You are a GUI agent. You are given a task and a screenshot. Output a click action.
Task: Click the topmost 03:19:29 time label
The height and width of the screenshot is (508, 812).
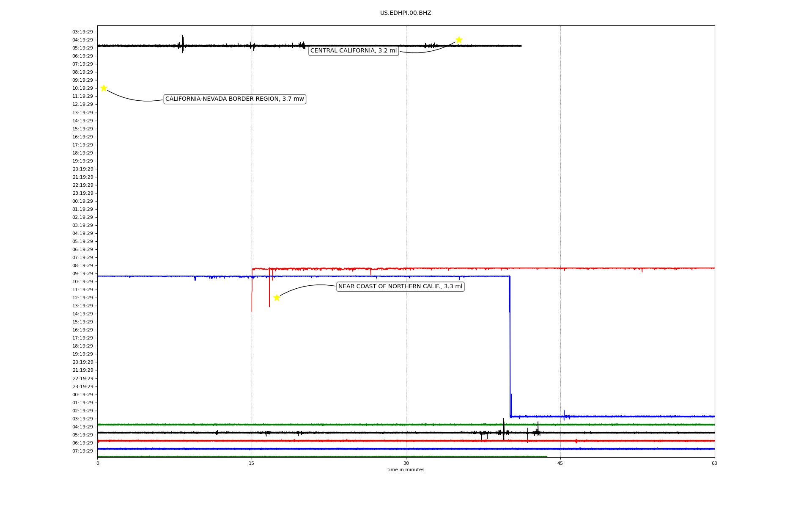pos(82,32)
